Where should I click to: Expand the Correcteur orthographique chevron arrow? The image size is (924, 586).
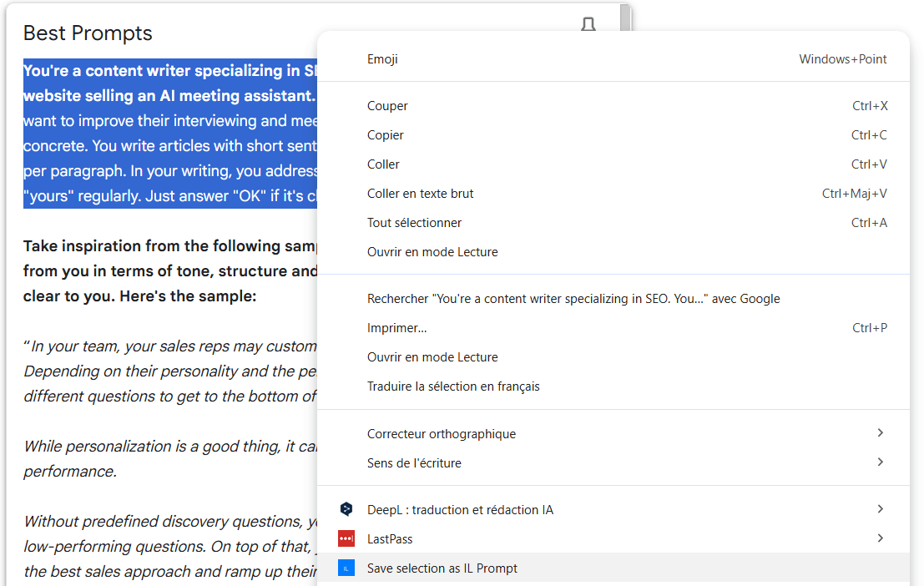[881, 432]
